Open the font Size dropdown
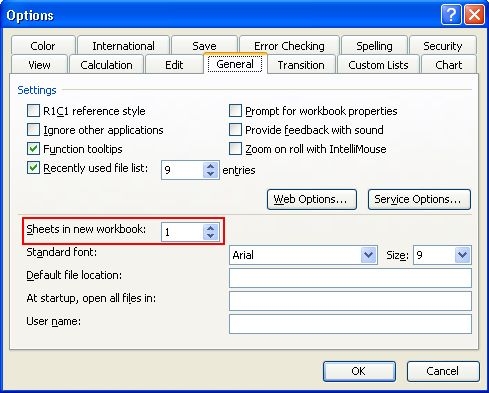The image size is (489, 393). point(462,255)
